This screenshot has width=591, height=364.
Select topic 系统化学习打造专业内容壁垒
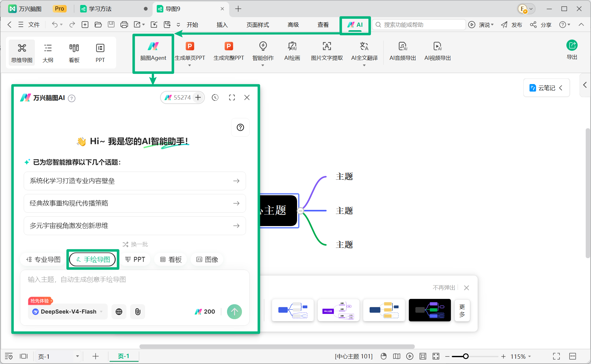point(135,181)
